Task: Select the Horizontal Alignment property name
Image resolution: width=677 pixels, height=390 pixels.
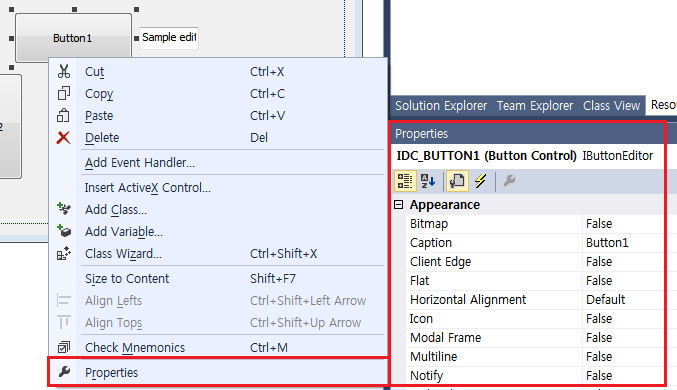Action: tap(494, 299)
